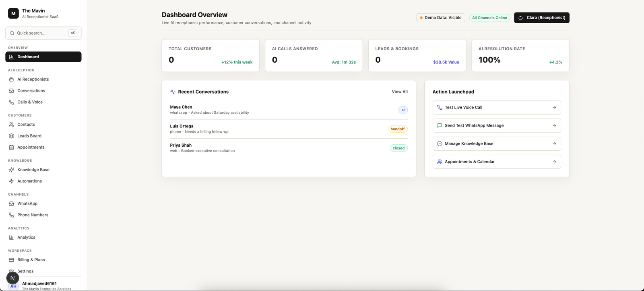This screenshot has height=291, width=644.
Task: Click the M logo of The Mavin
Action: [13, 13]
